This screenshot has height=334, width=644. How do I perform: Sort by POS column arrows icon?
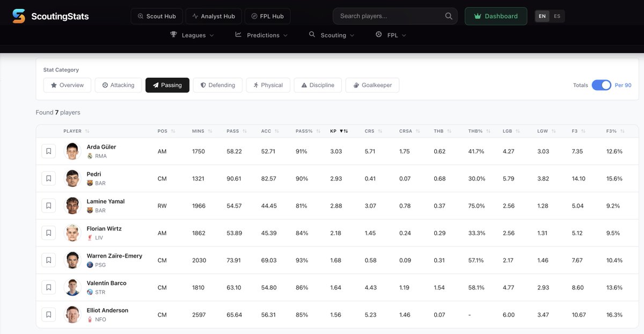tap(173, 131)
